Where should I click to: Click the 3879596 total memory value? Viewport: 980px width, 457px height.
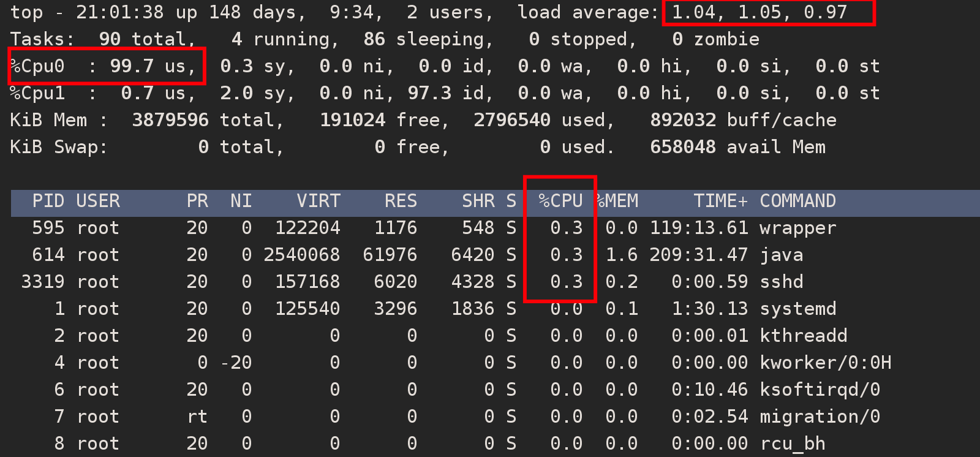[x=170, y=120]
